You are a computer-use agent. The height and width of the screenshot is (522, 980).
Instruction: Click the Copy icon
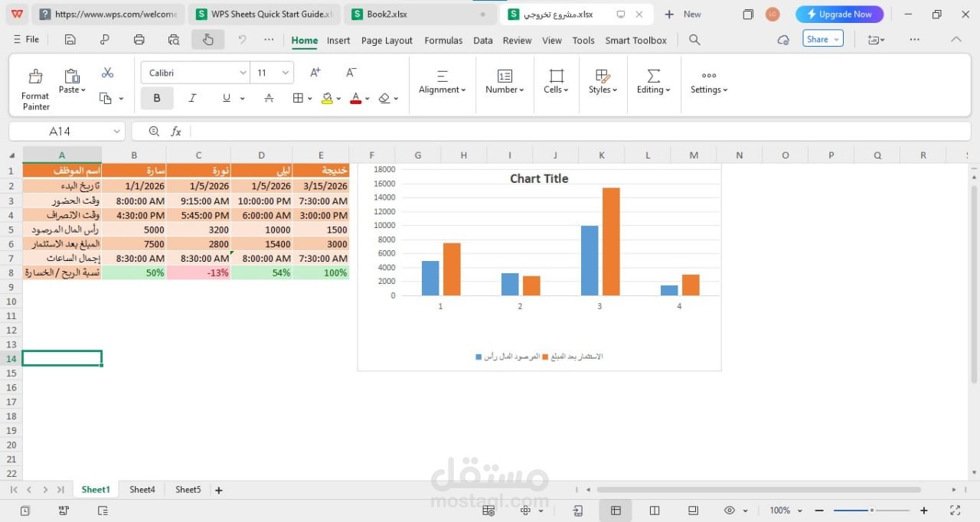[x=106, y=99]
